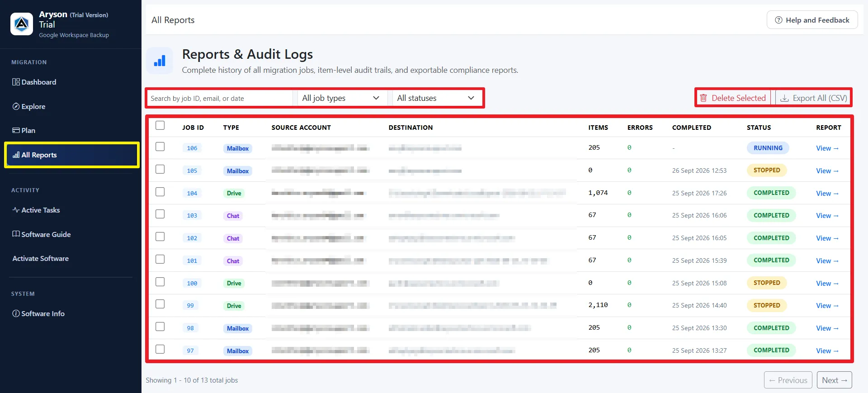This screenshot has height=393, width=868.
Task: Click the ITEMS column header
Action: click(x=598, y=128)
